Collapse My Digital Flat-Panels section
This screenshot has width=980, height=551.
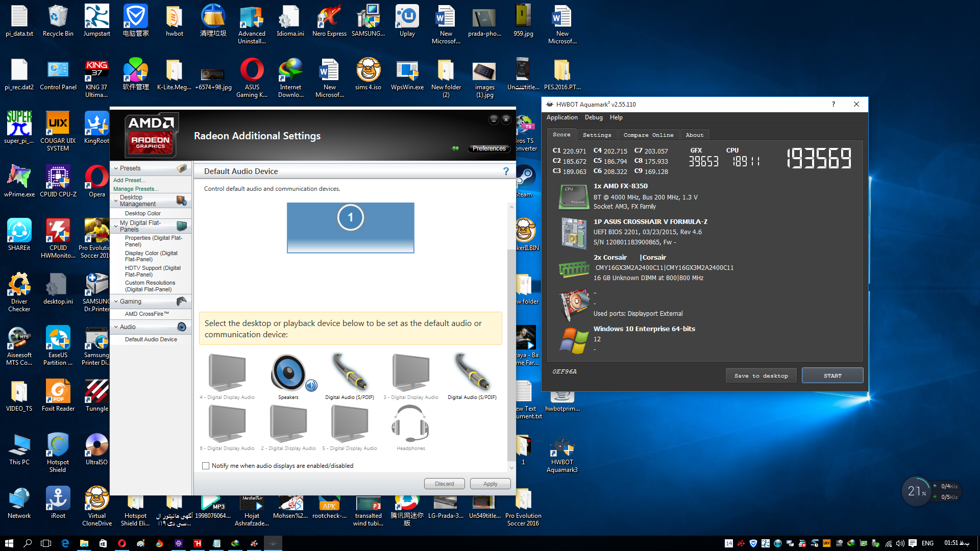116,226
